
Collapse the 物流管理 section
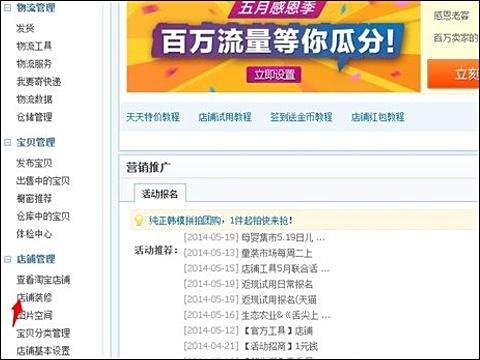pyautogui.click(x=7, y=8)
